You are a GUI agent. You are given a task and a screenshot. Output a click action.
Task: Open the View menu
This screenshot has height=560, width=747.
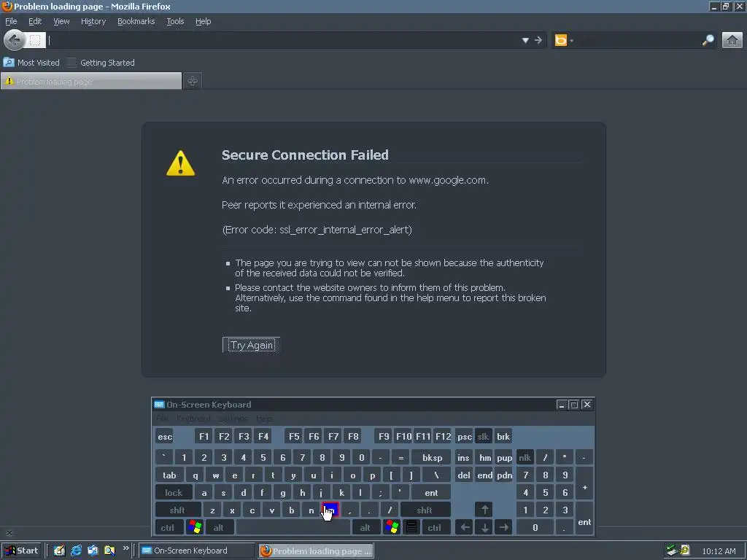click(x=61, y=21)
